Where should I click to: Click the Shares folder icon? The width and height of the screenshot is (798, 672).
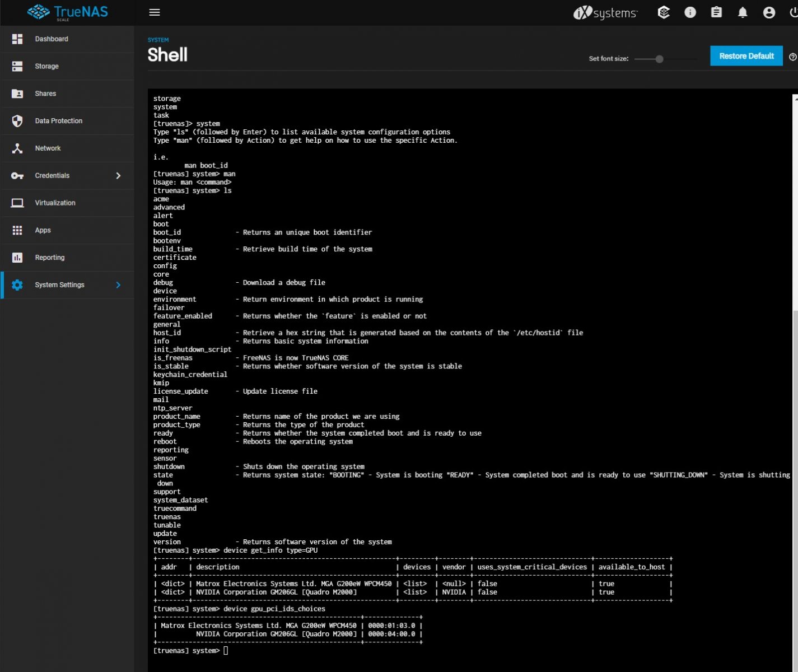pos(17,94)
